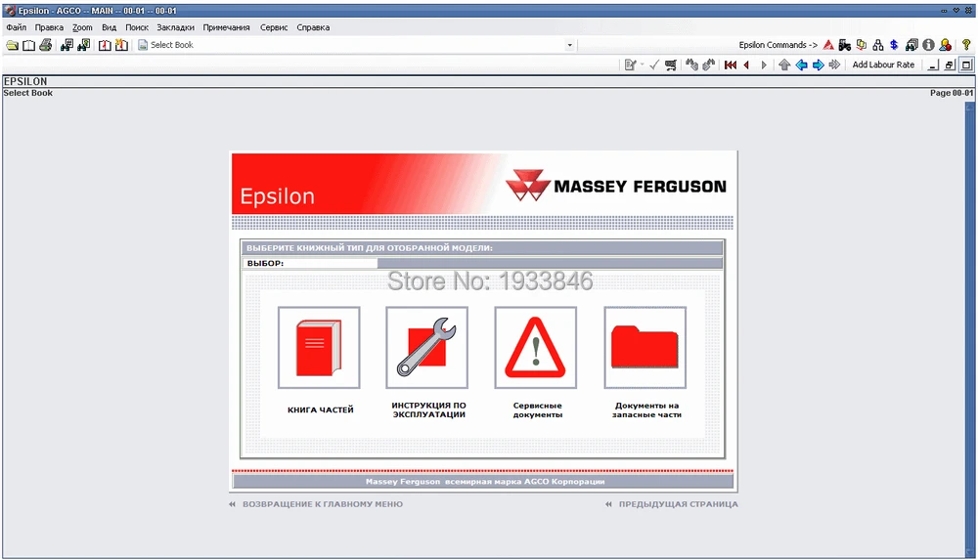978x560 pixels.
Task: Click the info circle icon
Action: click(x=928, y=45)
